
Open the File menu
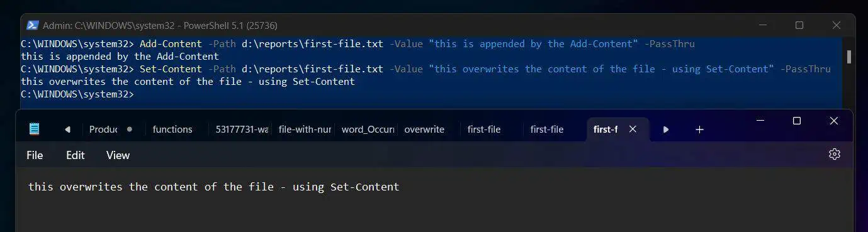pyautogui.click(x=35, y=155)
